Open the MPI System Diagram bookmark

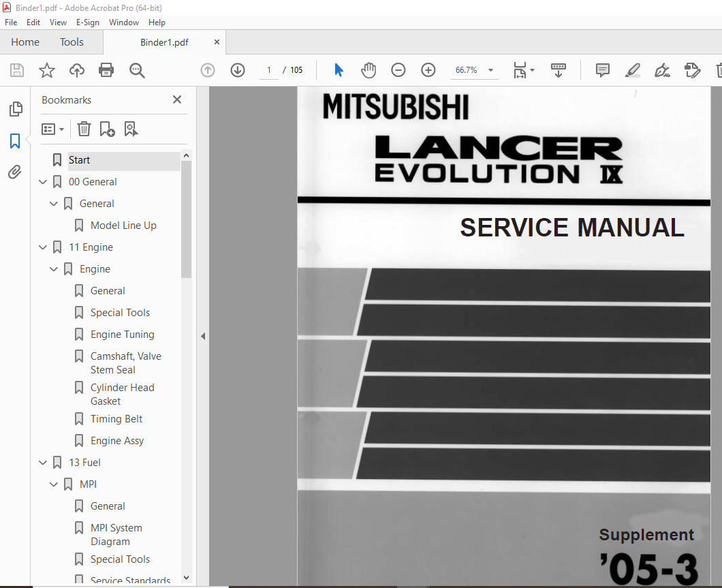coord(116,535)
